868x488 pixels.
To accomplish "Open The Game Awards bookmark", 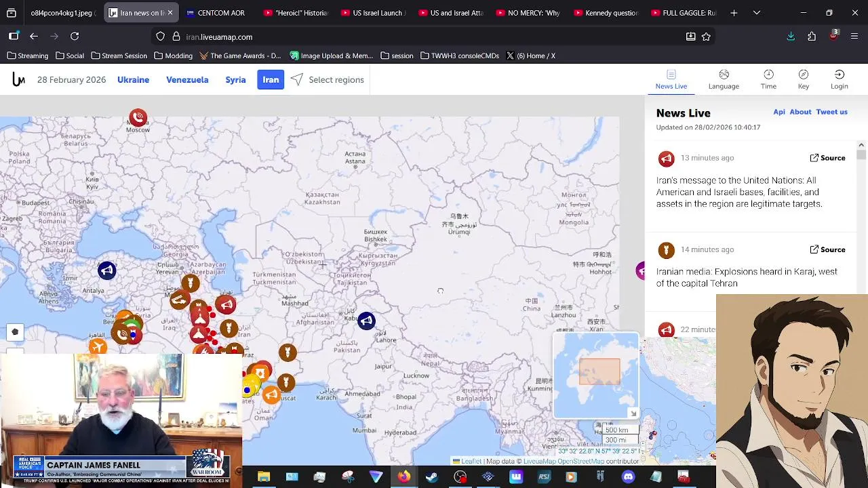I will 239,56.
